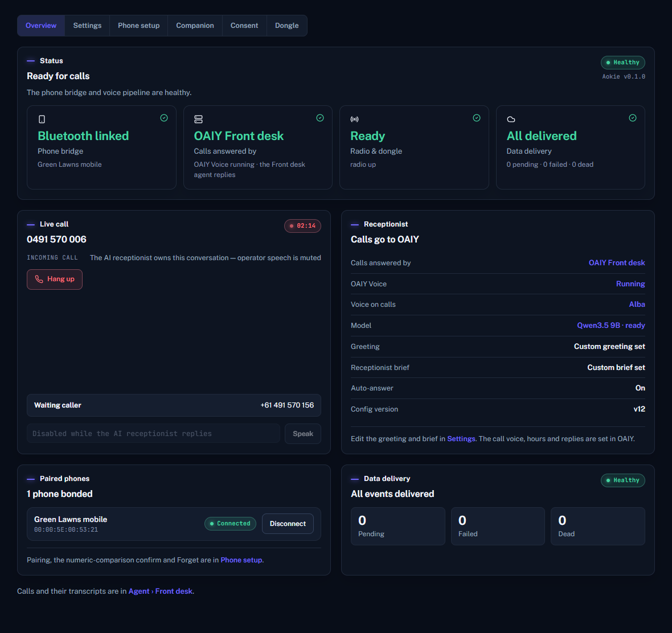The height and width of the screenshot is (633, 672).
Task: Open the Settings tab
Action: click(x=88, y=26)
